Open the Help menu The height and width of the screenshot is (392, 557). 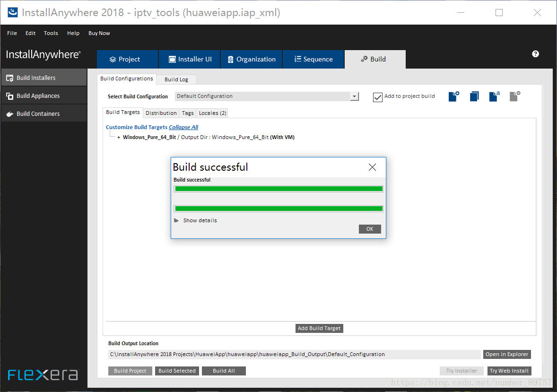[73, 33]
